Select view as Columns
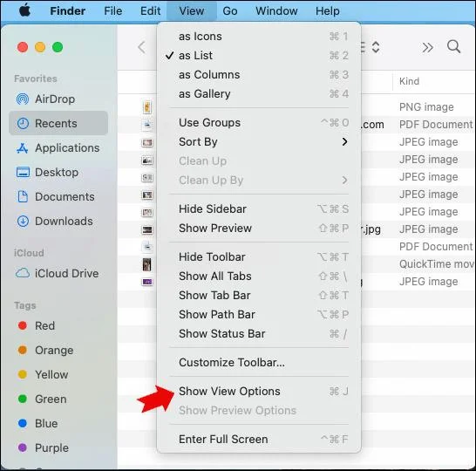The height and width of the screenshot is (471, 476). pyautogui.click(x=259, y=75)
